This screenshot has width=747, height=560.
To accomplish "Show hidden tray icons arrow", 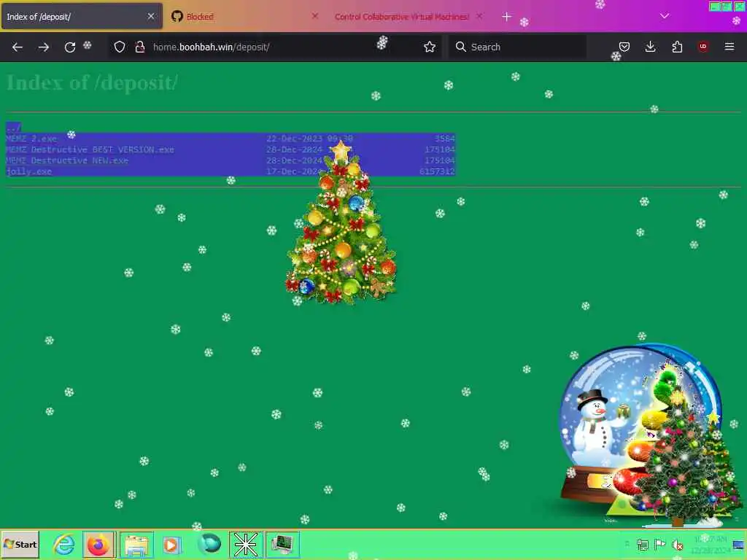I will (x=627, y=544).
